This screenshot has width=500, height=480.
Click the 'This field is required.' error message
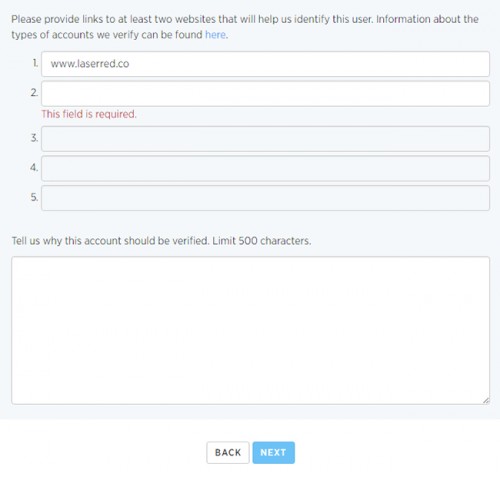pos(89,114)
